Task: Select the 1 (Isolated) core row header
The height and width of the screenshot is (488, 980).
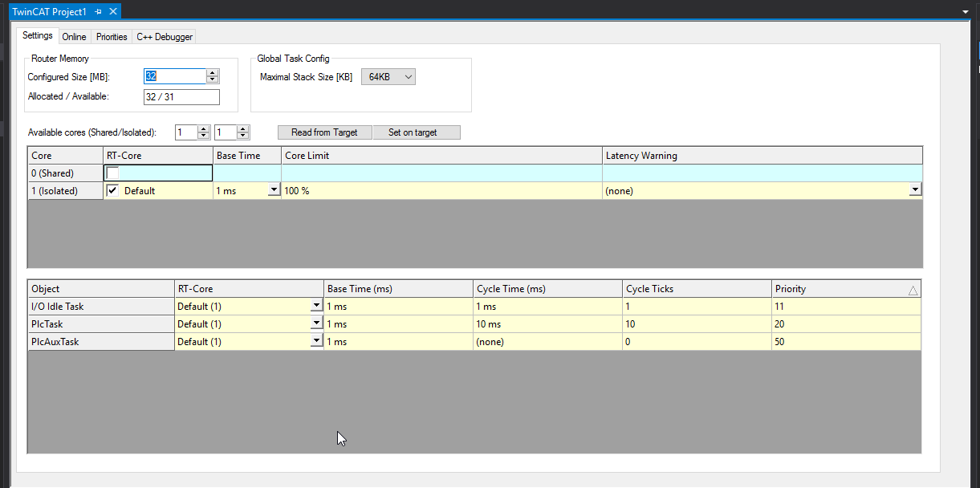Action: (x=66, y=191)
